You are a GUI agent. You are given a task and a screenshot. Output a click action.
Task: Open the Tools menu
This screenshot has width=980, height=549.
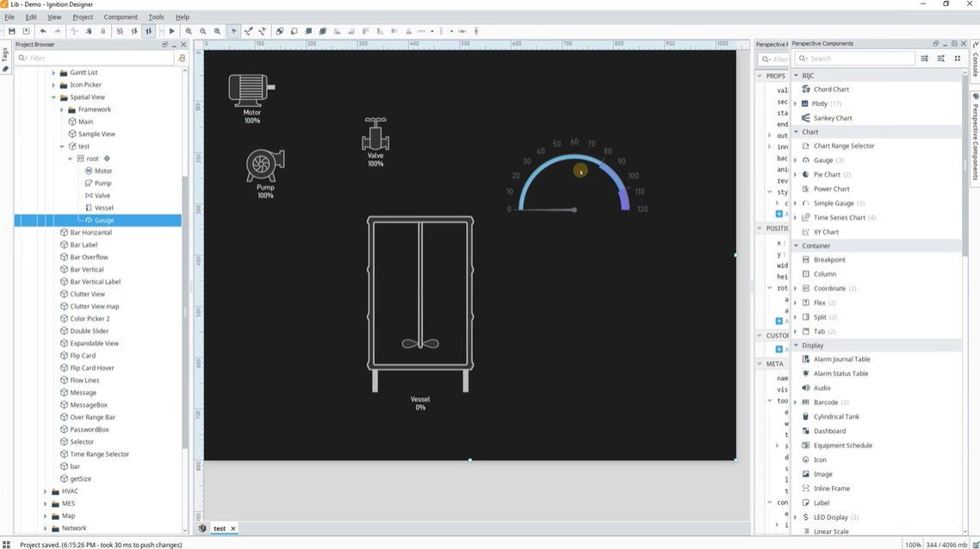[x=156, y=17]
